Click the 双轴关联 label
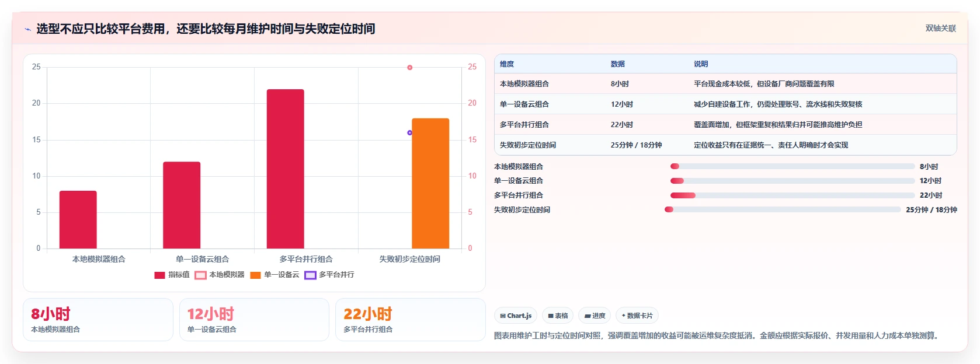 [x=940, y=29]
